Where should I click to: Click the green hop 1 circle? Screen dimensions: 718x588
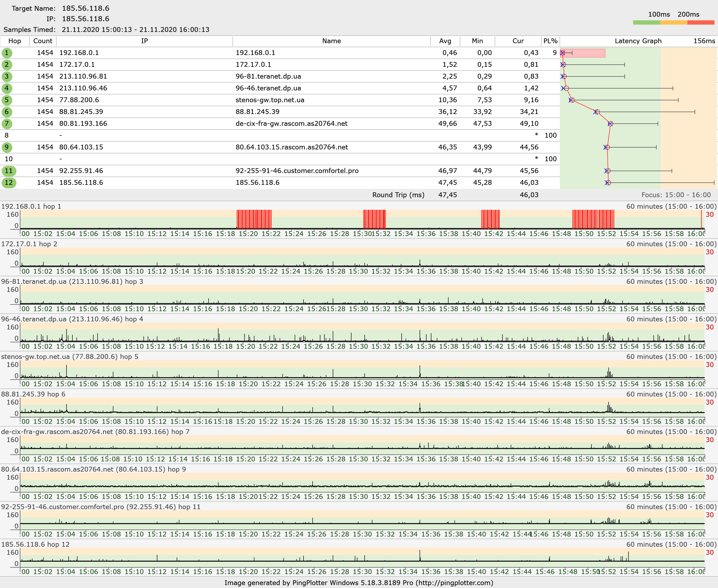7,53
